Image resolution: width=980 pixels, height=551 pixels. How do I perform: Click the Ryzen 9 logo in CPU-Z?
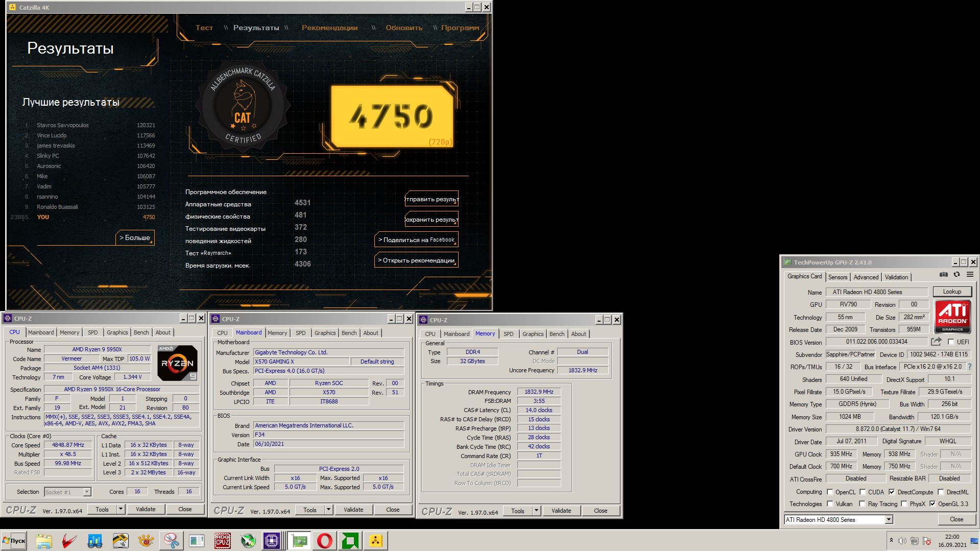coord(177,363)
